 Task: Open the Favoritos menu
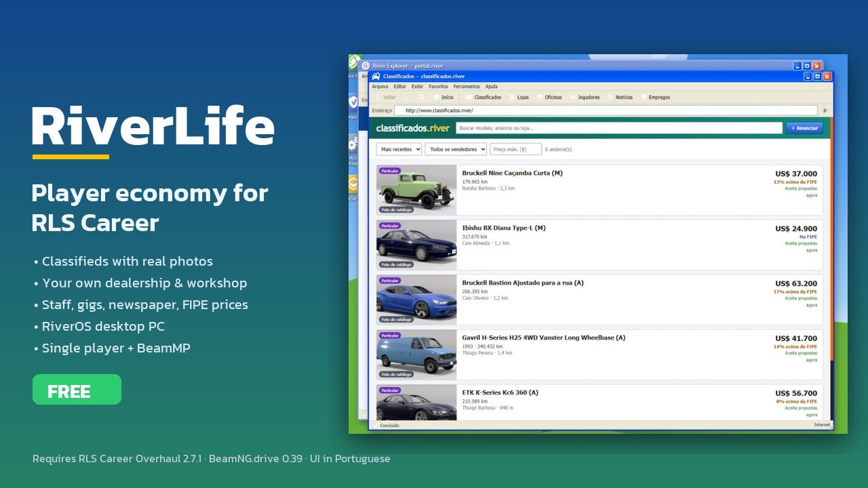coord(439,87)
